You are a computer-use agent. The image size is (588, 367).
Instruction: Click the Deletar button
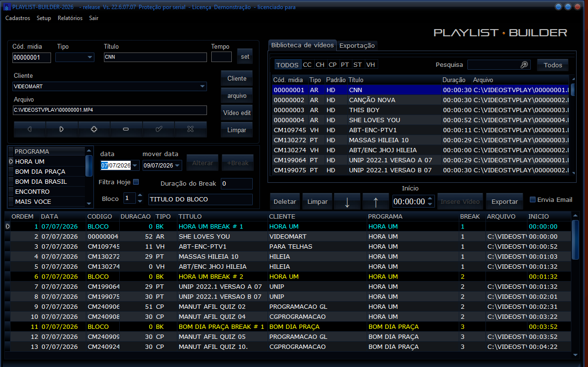(285, 201)
